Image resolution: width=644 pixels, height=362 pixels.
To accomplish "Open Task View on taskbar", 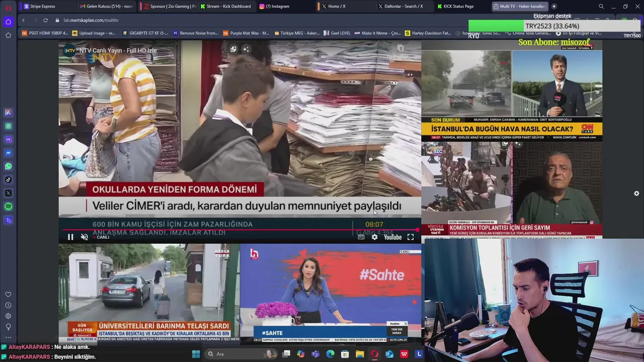I will pyautogui.click(x=286, y=354).
